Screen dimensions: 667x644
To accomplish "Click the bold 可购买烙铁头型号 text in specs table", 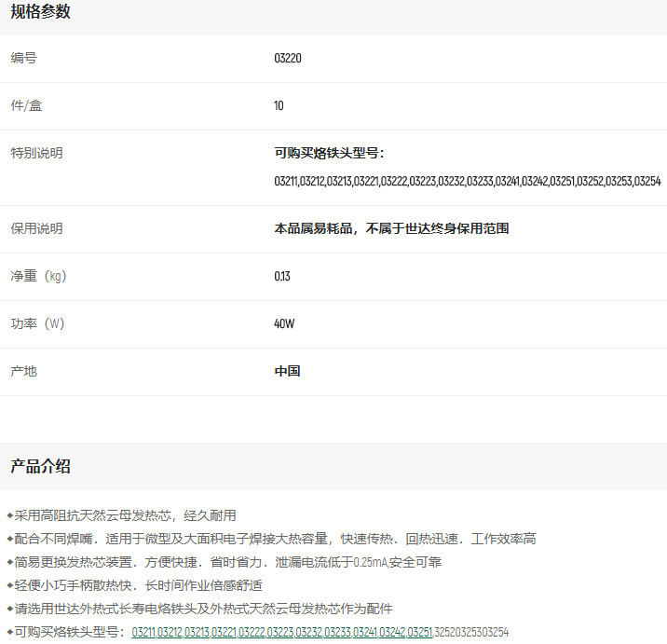I will click(329, 153).
